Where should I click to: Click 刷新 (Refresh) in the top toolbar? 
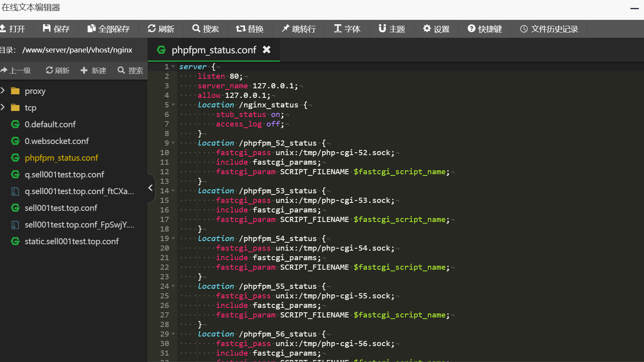click(161, 29)
